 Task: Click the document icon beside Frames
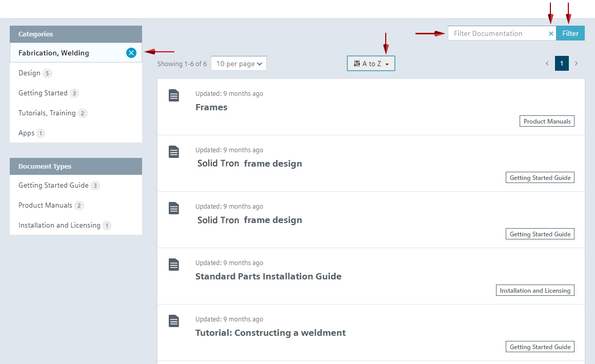(174, 95)
